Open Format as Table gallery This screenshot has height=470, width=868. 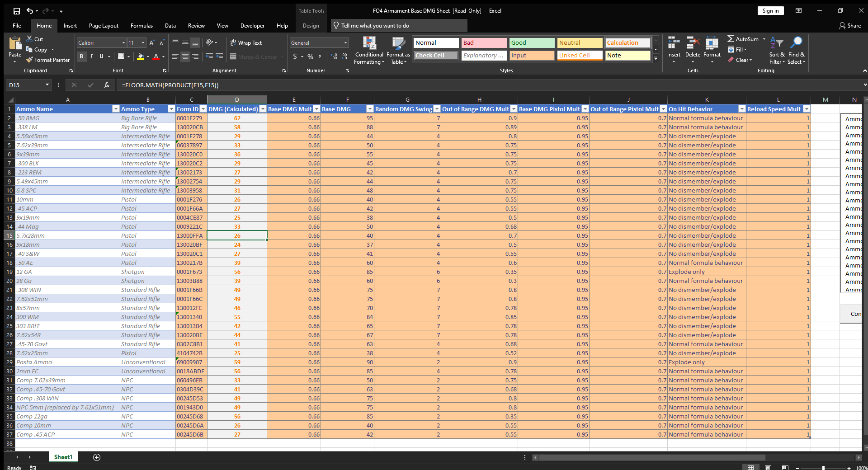[398, 50]
